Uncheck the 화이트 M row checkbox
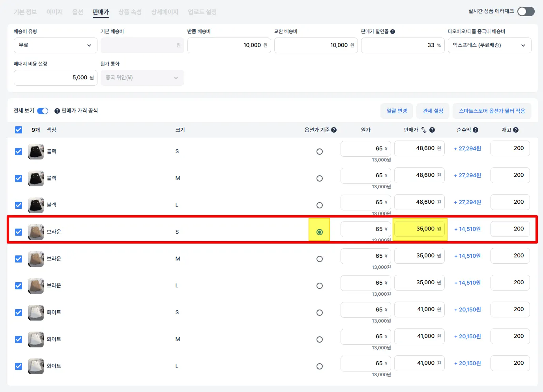Viewport: 543px width, 392px height. pos(19,339)
